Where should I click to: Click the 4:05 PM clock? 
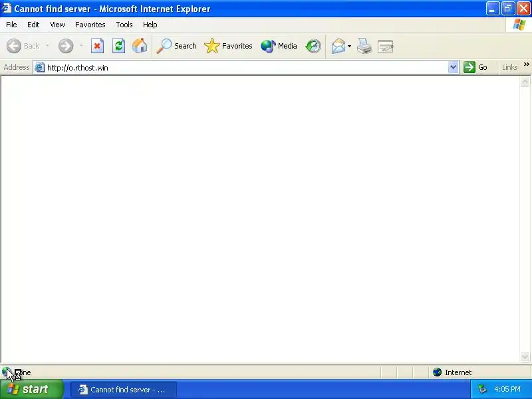click(x=507, y=389)
